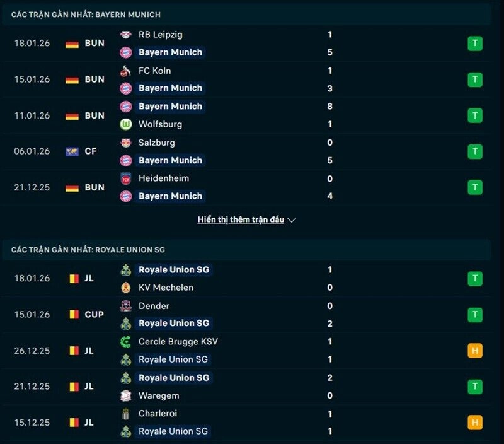Image resolution: width=504 pixels, height=444 pixels.
Task: Click the green T badge for the RB Leipzig match
Action: [474, 44]
